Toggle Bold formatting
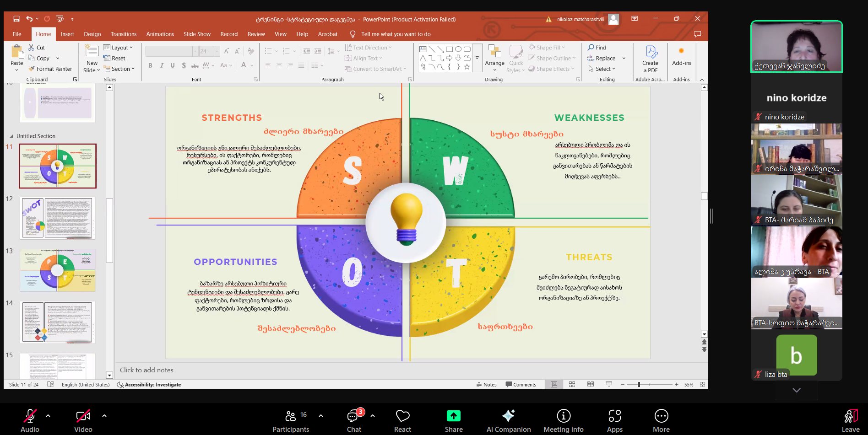The height and width of the screenshot is (435, 868). point(150,65)
